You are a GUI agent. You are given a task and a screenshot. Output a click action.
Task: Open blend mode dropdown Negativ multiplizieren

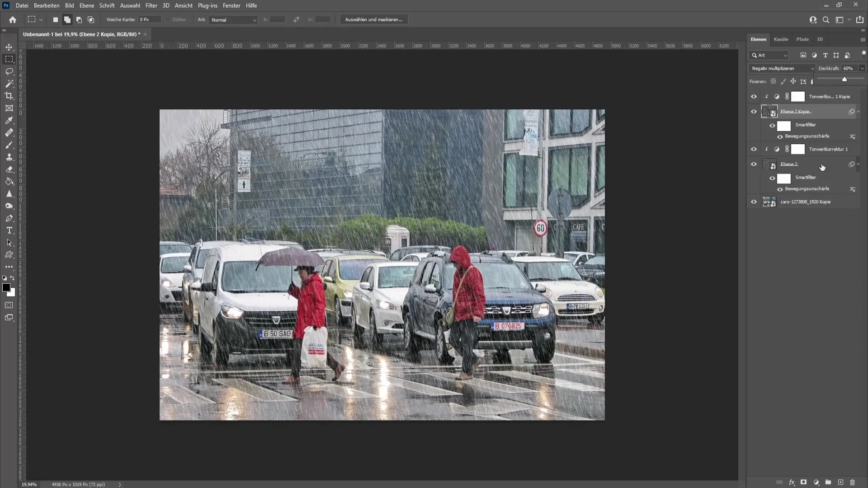click(782, 68)
